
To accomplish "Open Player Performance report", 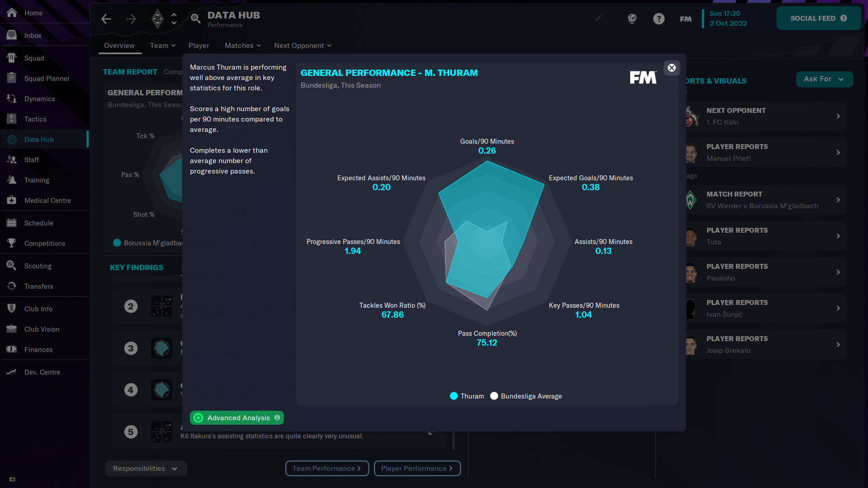I will [x=417, y=468].
